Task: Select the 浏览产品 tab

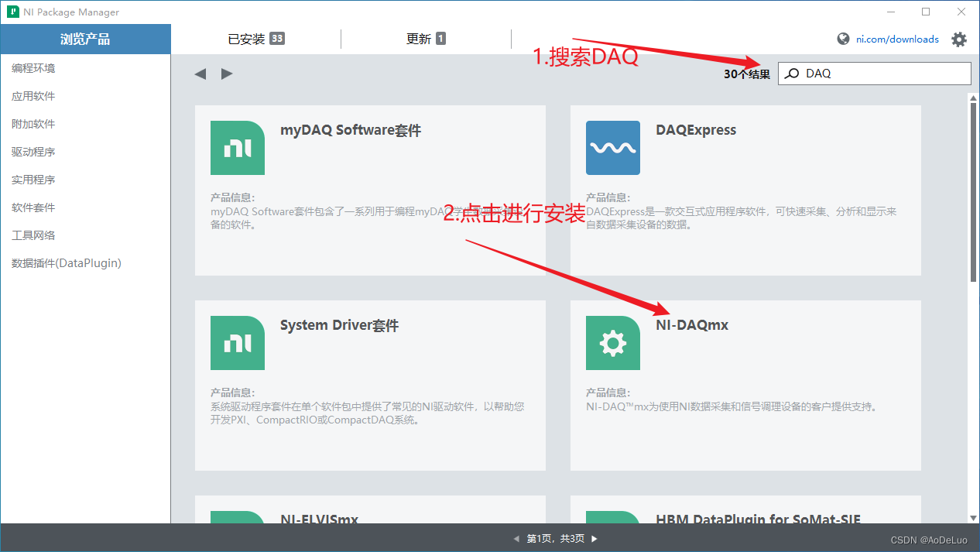Action: (85, 39)
